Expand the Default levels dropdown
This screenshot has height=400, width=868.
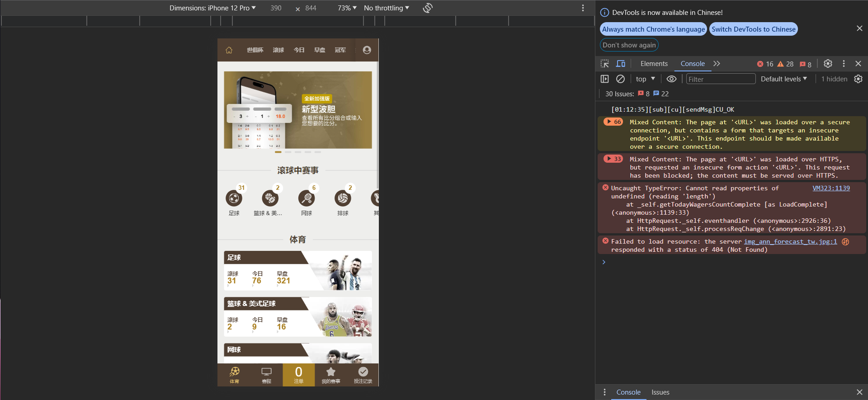(x=783, y=79)
